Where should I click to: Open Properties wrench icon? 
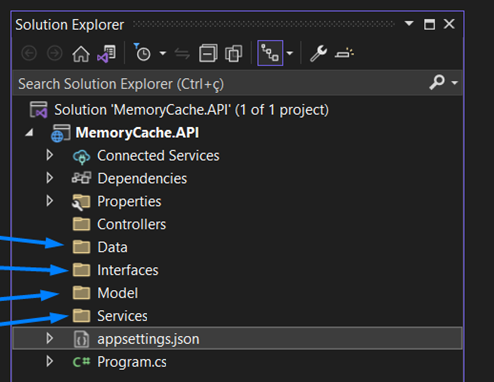pyautogui.click(x=319, y=53)
